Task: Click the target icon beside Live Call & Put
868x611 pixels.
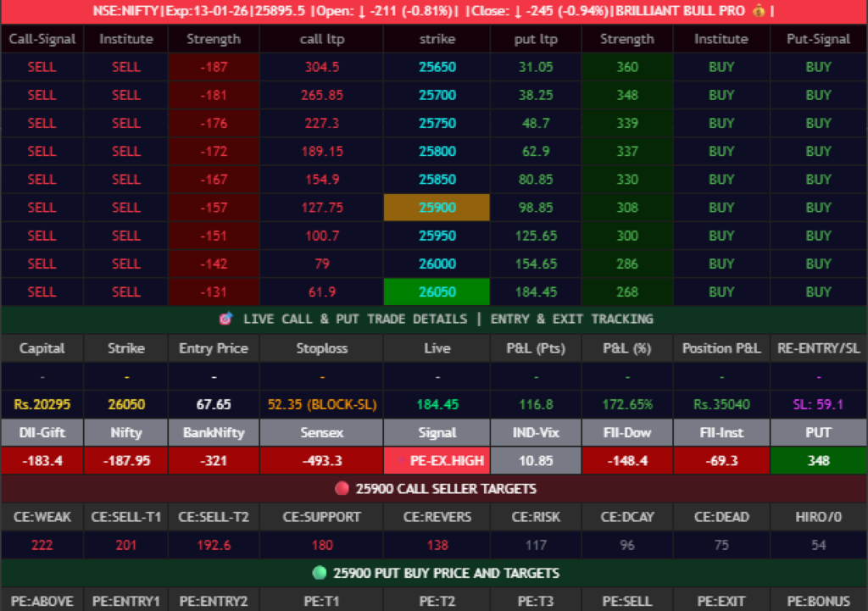Action: click(x=225, y=319)
